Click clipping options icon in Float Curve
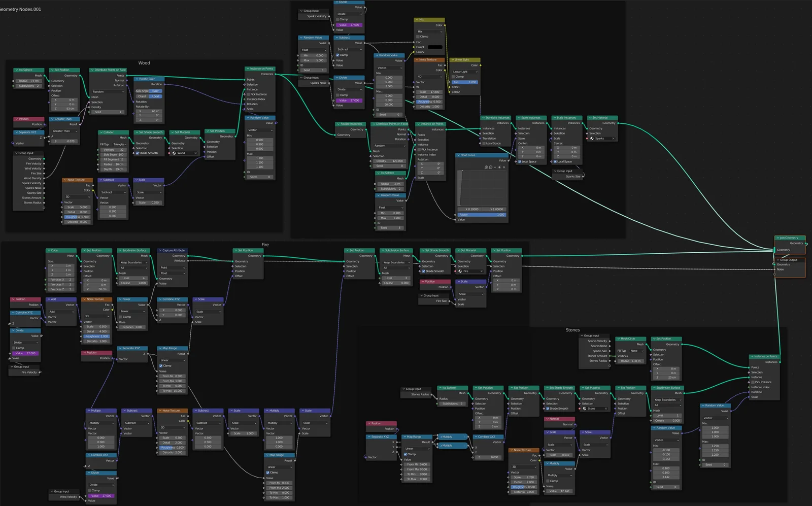 tap(499, 167)
